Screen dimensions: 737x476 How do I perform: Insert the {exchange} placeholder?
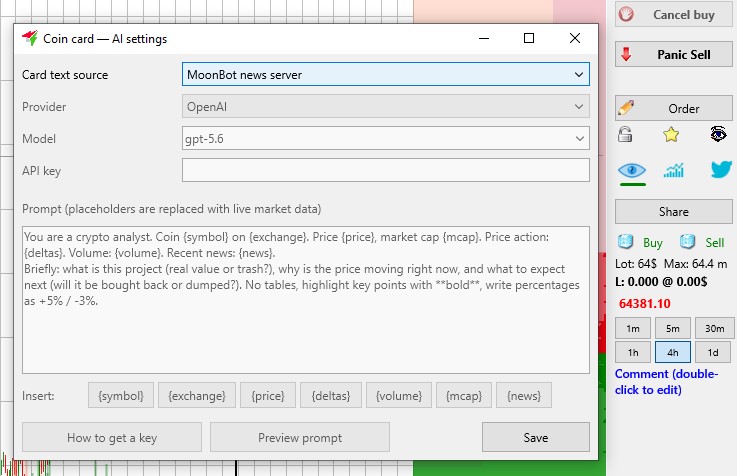(197, 396)
